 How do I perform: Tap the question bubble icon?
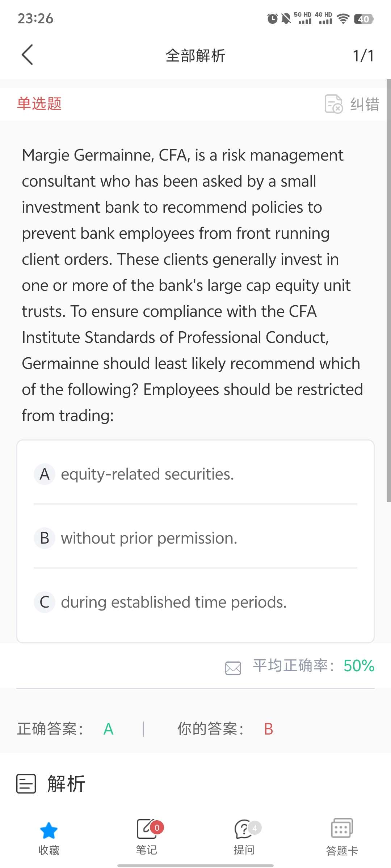click(x=243, y=829)
